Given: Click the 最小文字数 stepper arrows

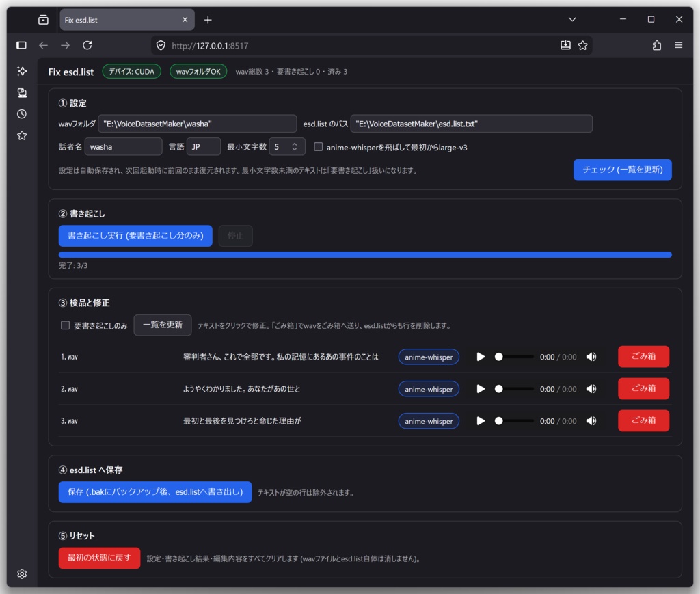Looking at the screenshot, I should click(294, 147).
